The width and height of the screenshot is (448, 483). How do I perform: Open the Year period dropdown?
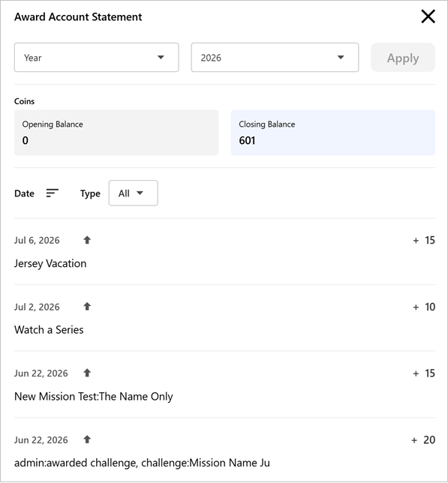(x=97, y=57)
